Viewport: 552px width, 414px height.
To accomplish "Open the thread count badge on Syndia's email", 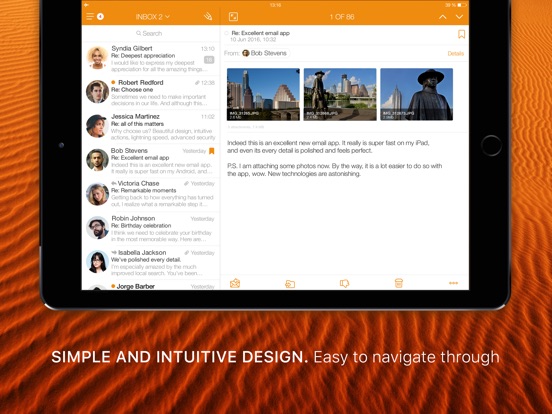I will point(209,60).
